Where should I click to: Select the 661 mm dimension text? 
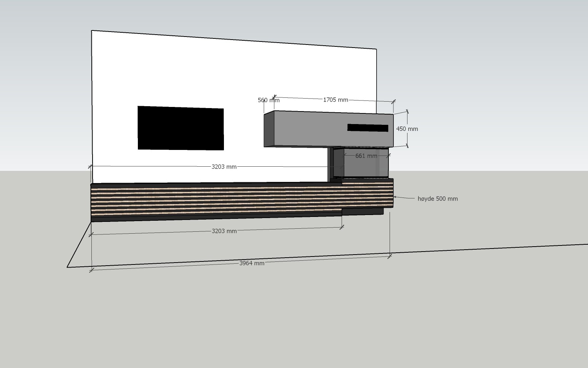click(x=366, y=156)
